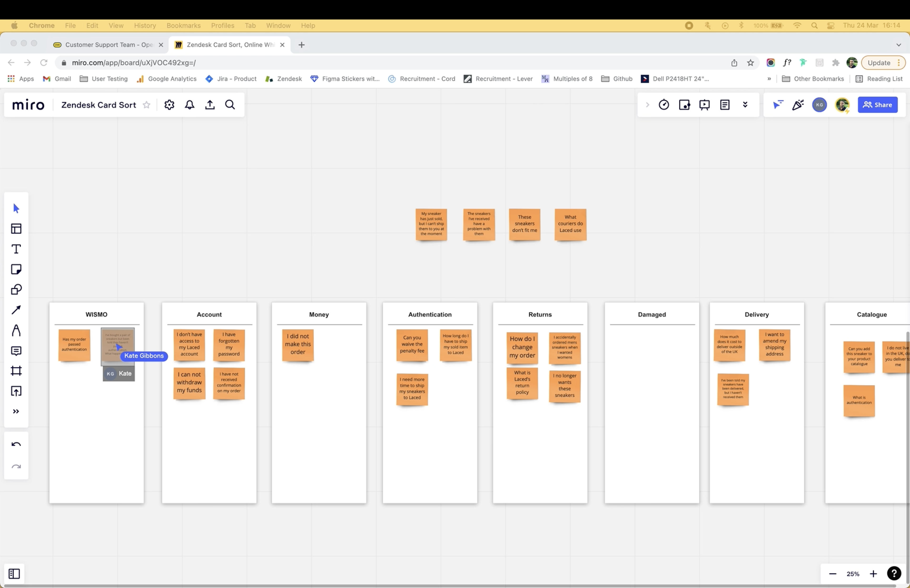Select the Text tool
This screenshot has height=588, width=910.
(x=16, y=249)
